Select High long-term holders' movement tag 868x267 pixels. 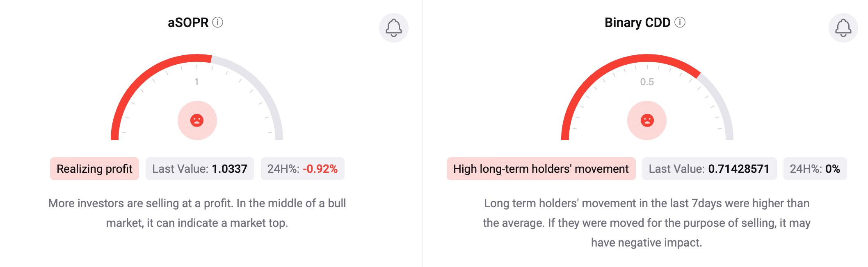pyautogui.click(x=541, y=169)
